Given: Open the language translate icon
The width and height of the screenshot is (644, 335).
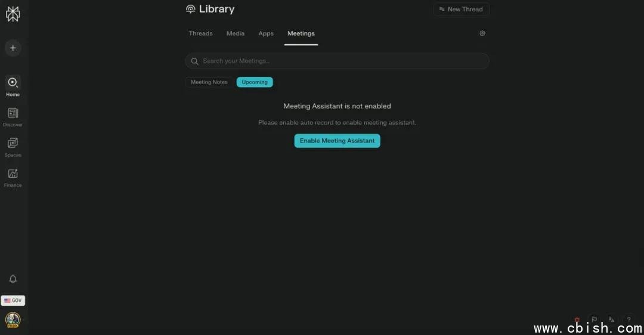Looking at the screenshot, I should (611, 320).
